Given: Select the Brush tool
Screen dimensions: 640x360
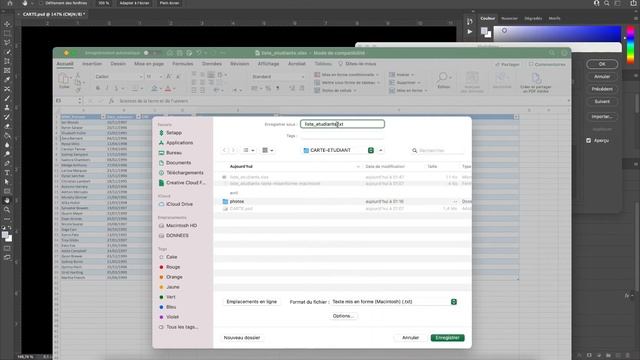Looking at the screenshot, I should click(x=7, y=98).
